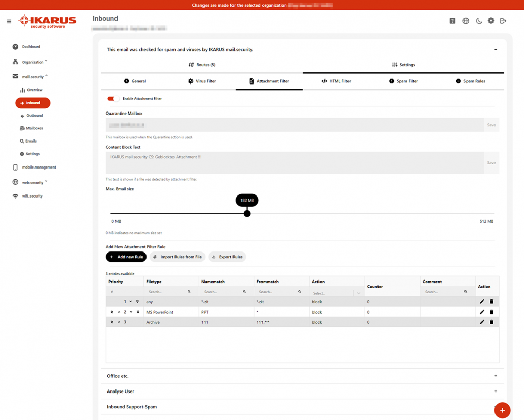
Task: Disable the Enable Attachment Filter toggle
Action: click(x=113, y=98)
